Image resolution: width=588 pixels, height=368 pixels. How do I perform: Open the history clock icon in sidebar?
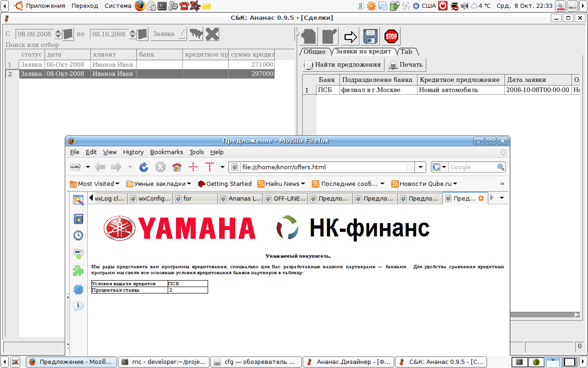coord(79,236)
